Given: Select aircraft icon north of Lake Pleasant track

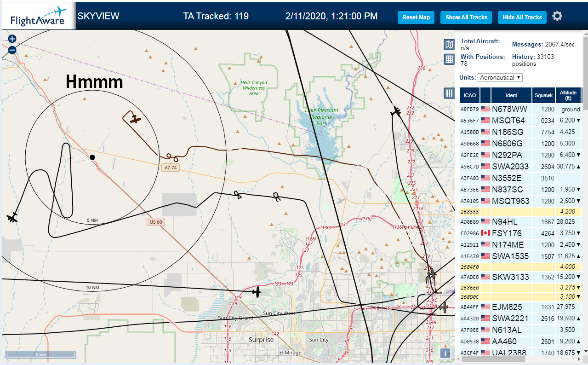Looking at the screenshot, I should pyautogui.click(x=396, y=111).
